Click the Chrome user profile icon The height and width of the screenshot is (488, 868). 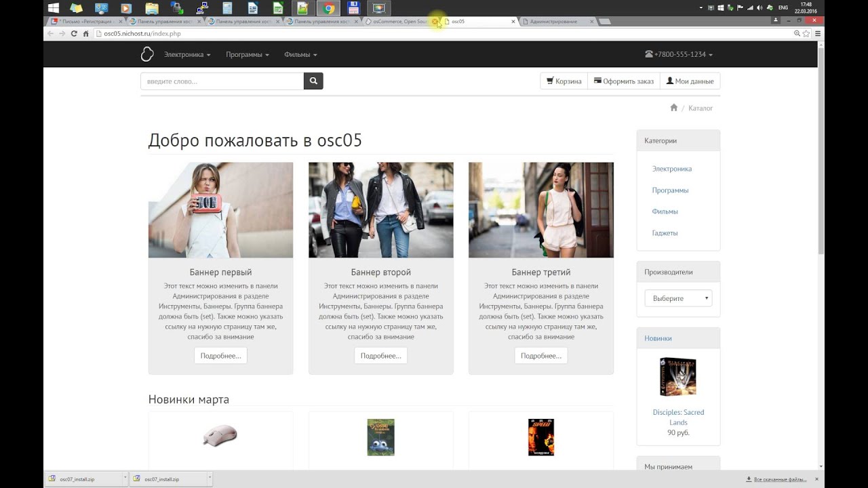click(x=776, y=21)
